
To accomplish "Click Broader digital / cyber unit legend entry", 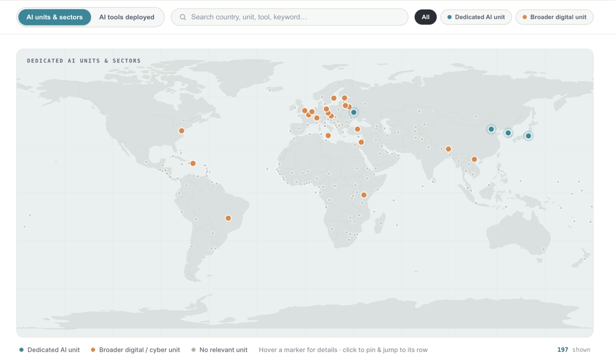I will (135, 350).
